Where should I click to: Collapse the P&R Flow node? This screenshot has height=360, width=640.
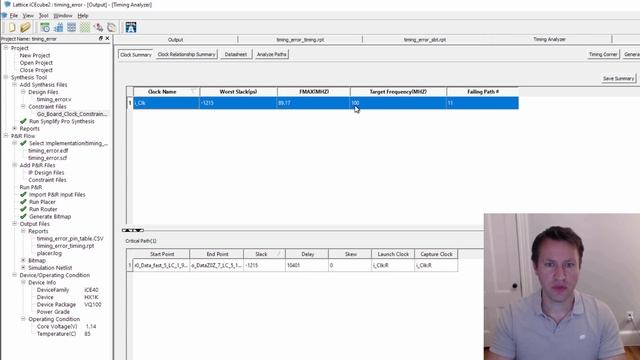click(x=6, y=136)
